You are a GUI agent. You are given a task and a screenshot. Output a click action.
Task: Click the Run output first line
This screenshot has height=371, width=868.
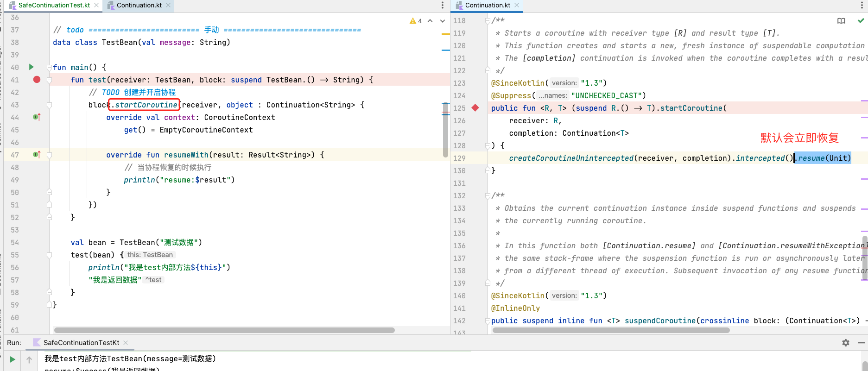(x=130, y=358)
